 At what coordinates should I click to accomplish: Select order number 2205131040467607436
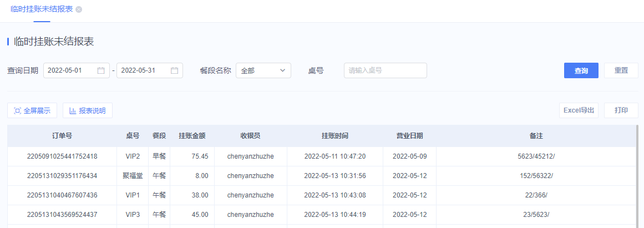tap(62, 195)
